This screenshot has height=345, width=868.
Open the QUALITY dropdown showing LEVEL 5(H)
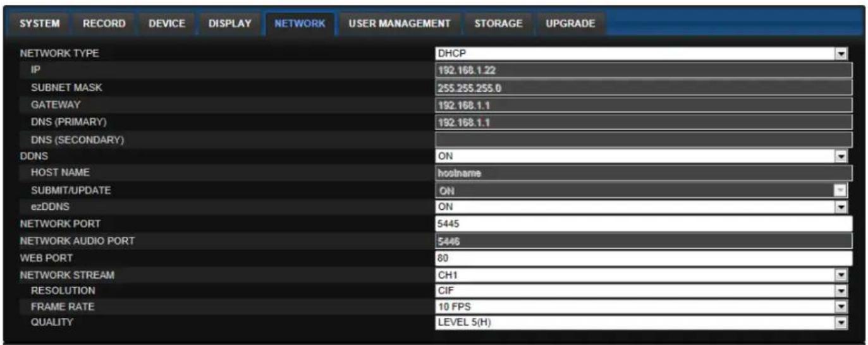(641, 322)
